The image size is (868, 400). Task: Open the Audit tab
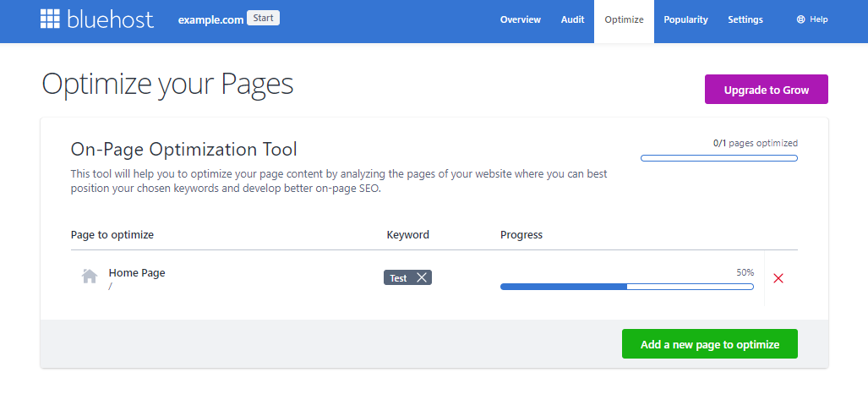point(572,19)
